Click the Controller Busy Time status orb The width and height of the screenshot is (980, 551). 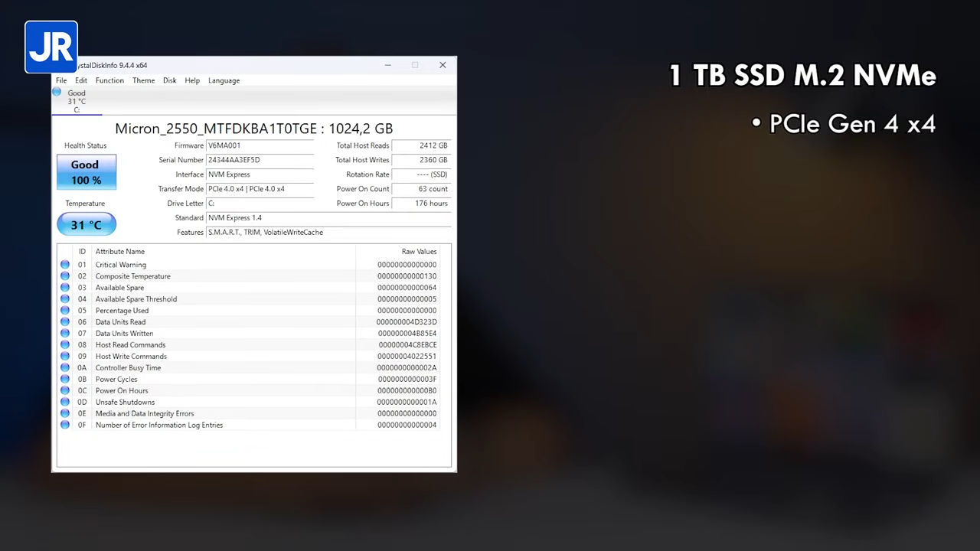click(65, 368)
